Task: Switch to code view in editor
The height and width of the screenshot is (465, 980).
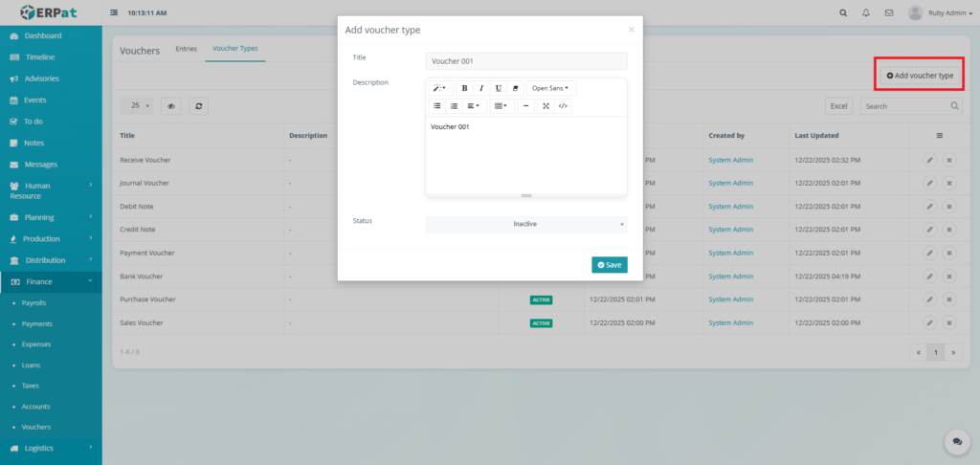Action: 563,106
